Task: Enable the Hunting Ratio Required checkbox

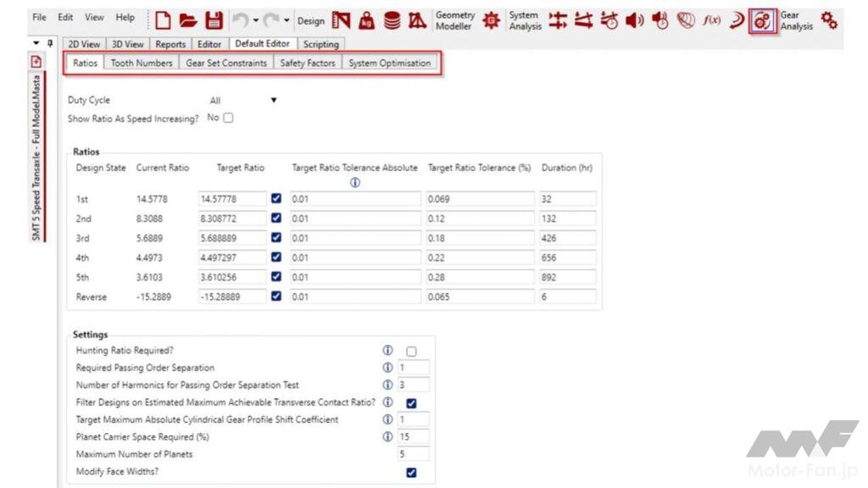Action: pyautogui.click(x=411, y=351)
